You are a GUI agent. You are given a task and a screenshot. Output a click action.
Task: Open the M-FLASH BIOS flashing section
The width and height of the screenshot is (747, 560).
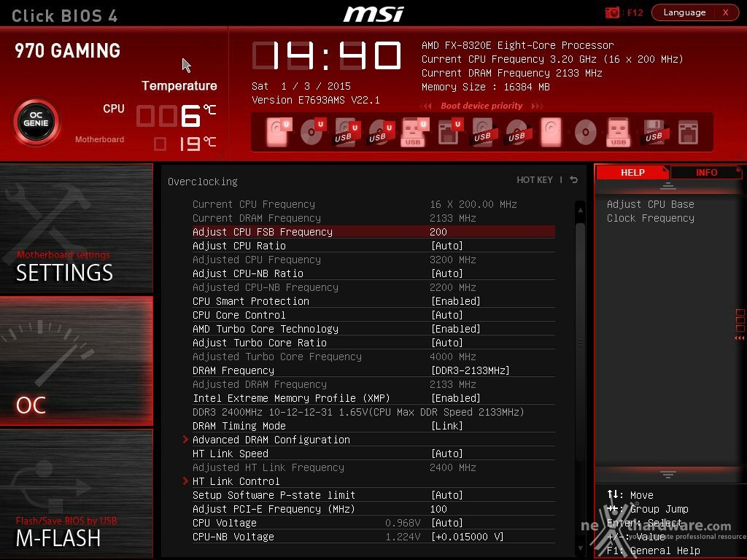click(x=76, y=494)
